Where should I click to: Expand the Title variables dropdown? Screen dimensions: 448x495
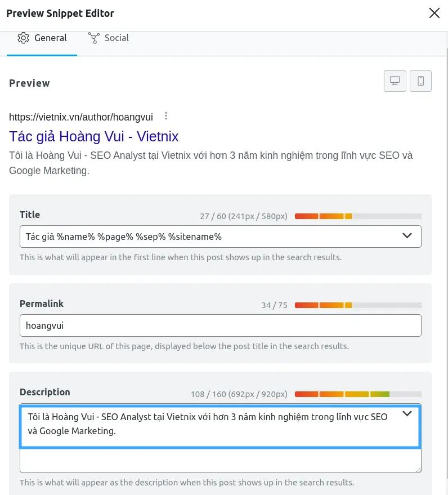[407, 236]
